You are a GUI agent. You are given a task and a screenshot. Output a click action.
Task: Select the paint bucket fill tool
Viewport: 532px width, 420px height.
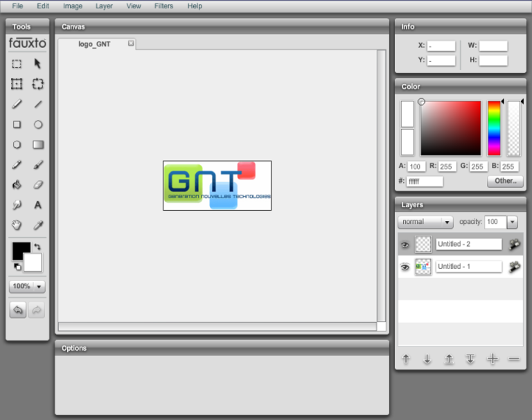coord(17,185)
